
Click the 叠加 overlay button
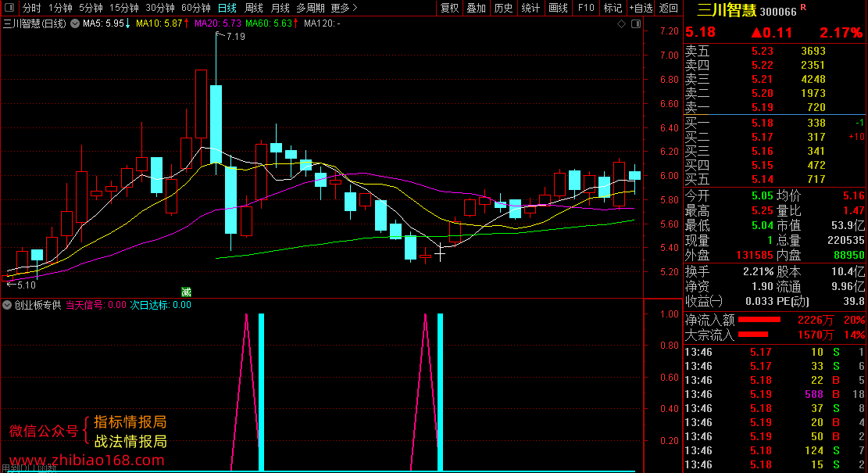[x=476, y=8]
